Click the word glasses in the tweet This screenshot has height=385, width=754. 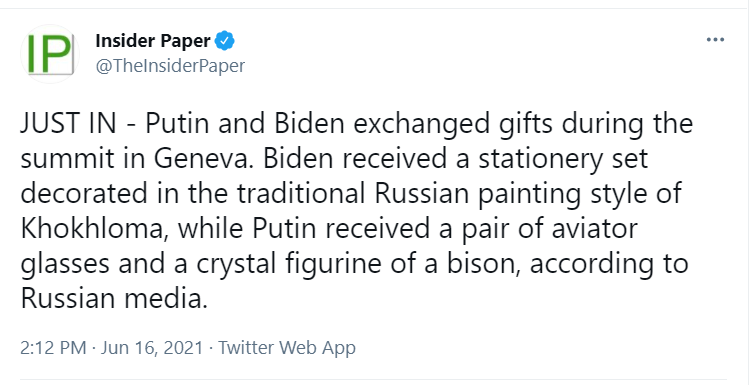click(74, 265)
